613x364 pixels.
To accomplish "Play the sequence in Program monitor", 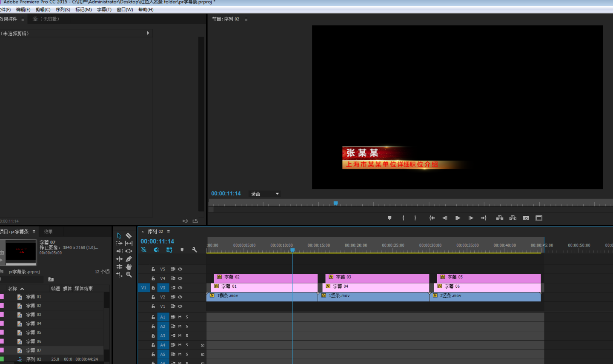I will pos(458,218).
